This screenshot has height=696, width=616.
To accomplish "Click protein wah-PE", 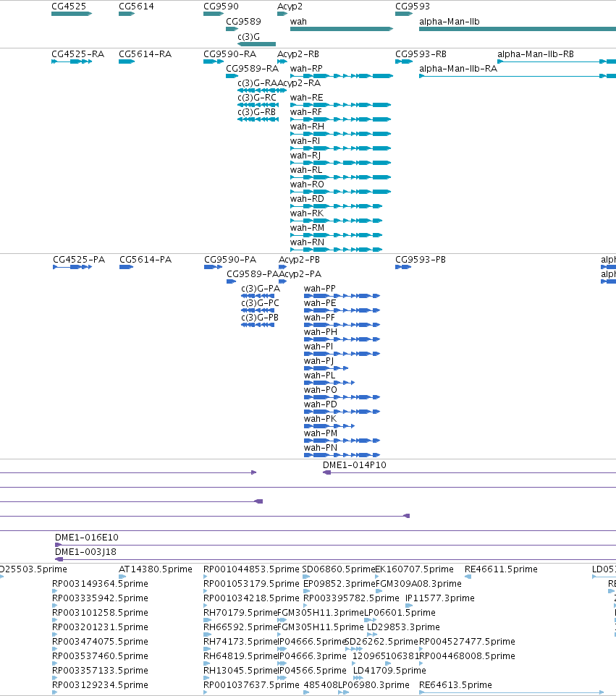I will 320,303.
